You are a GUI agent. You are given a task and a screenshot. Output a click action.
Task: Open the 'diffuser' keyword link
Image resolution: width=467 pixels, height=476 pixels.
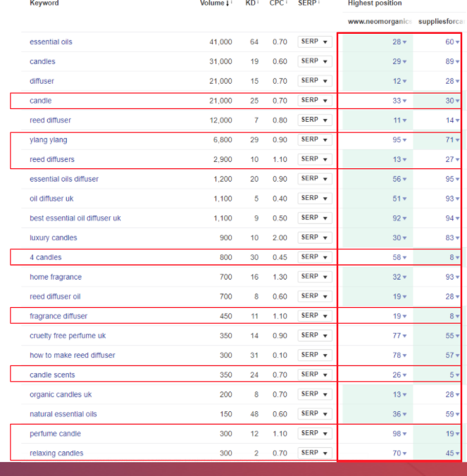pyautogui.click(x=42, y=81)
